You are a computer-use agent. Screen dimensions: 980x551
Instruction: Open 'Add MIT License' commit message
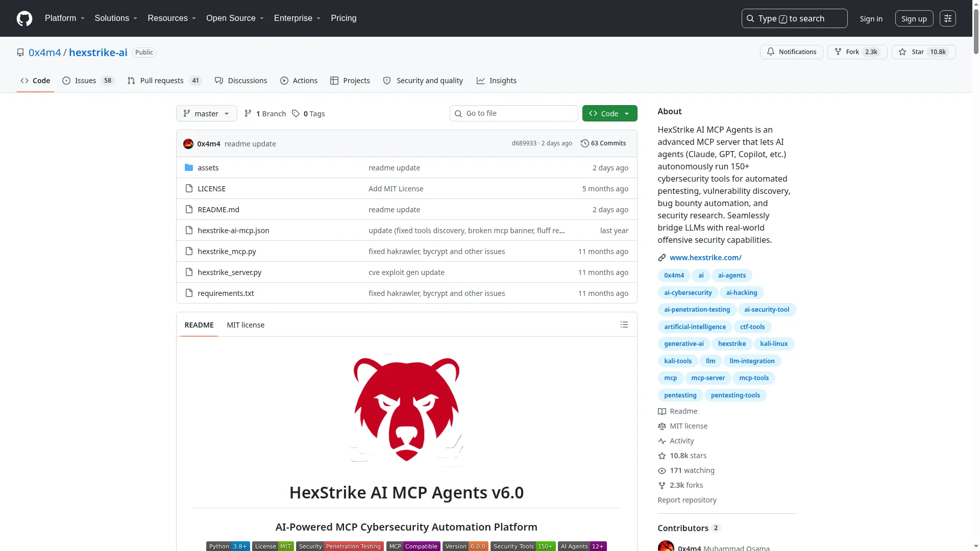point(396,189)
